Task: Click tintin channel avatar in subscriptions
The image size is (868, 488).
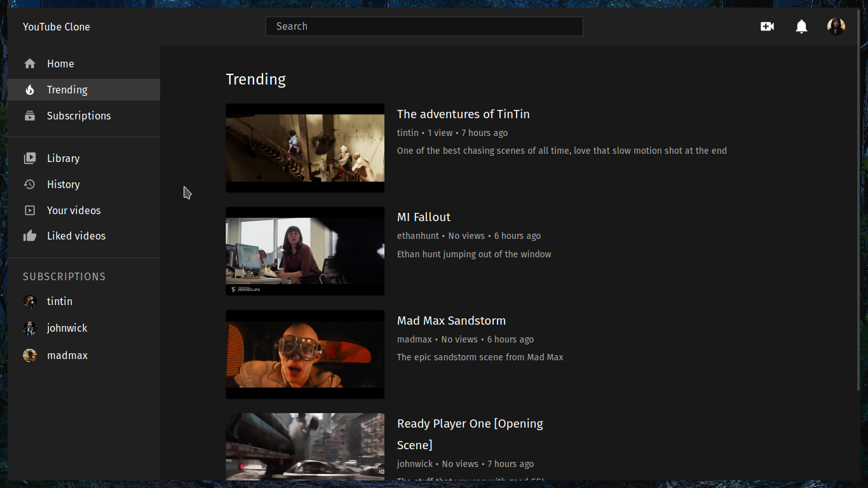Action: click(x=30, y=302)
